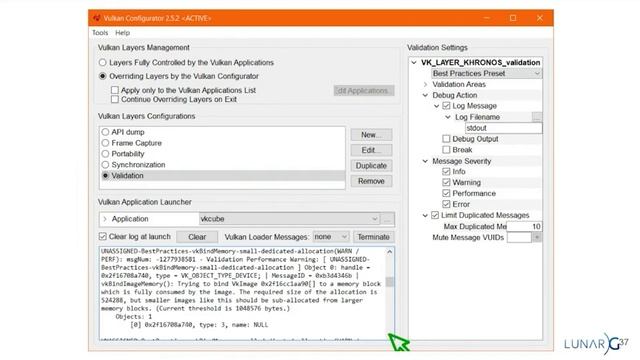
Task: Click the Remove button
Action: [371, 181]
